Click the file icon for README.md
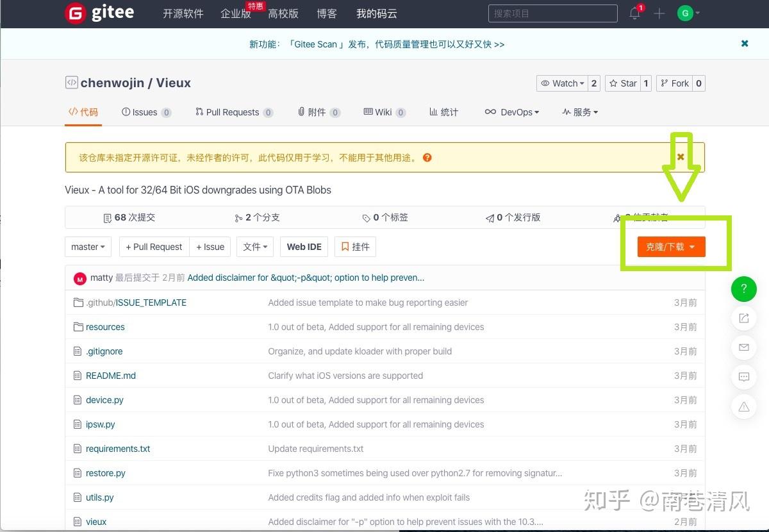Screen dimensions: 769x532 pos(78,376)
